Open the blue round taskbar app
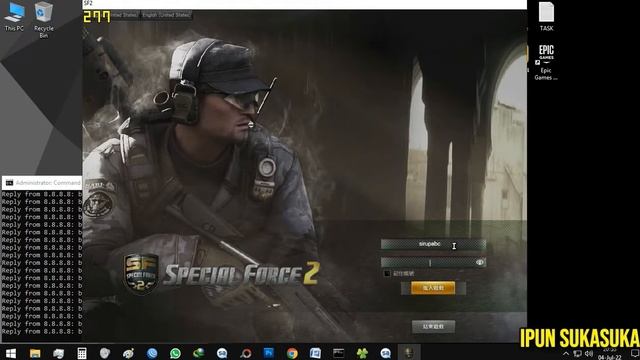 tap(152, 353)
